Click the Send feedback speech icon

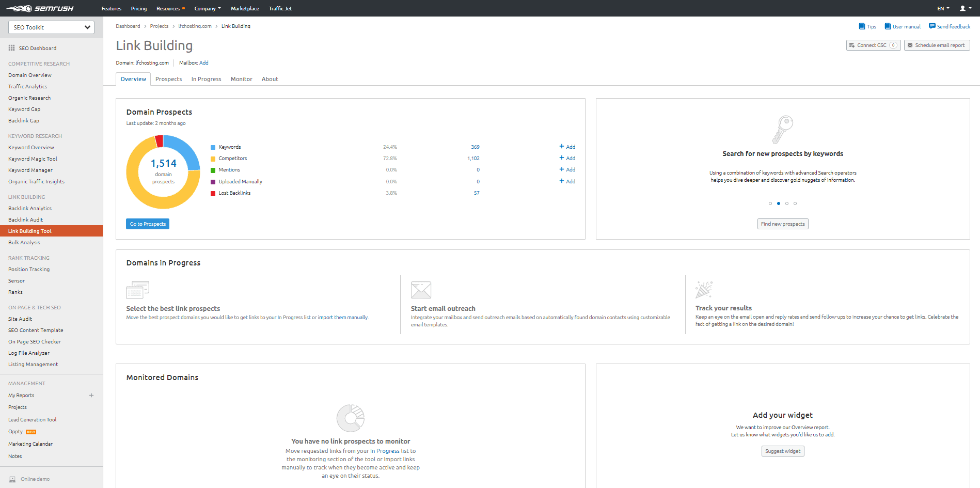[x=932, y=26]
